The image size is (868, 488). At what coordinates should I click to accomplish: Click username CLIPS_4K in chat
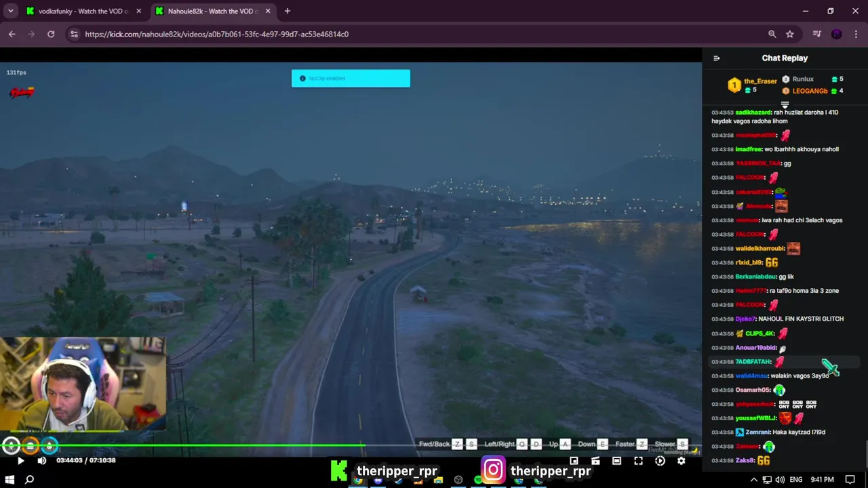coord(759,333)
